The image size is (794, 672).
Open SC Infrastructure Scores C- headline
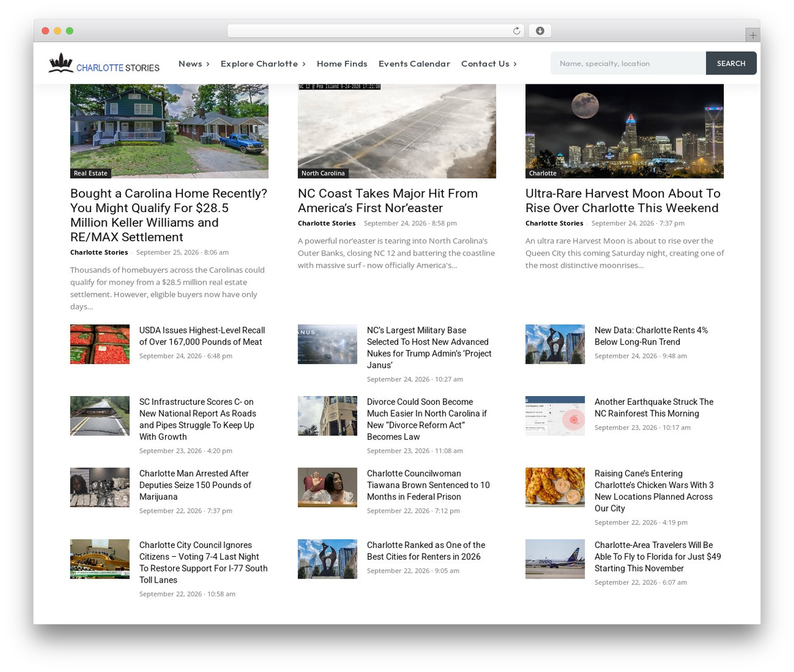(198, 419)
